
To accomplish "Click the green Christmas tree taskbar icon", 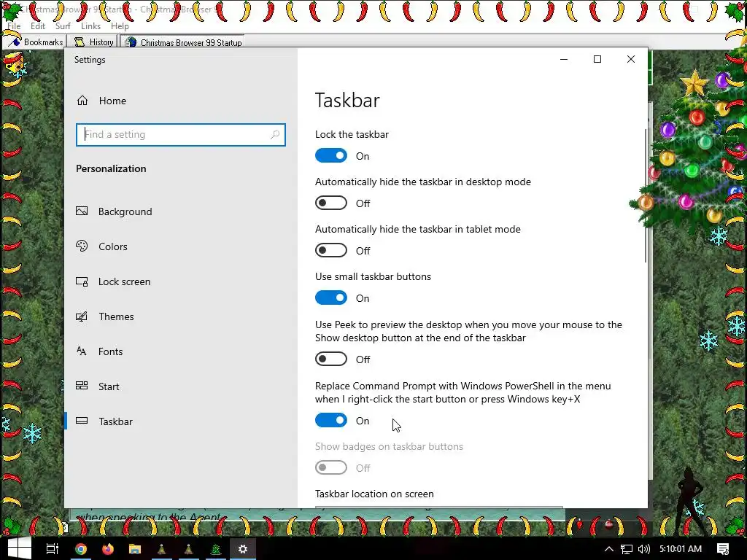I will (x=216, y=548).
